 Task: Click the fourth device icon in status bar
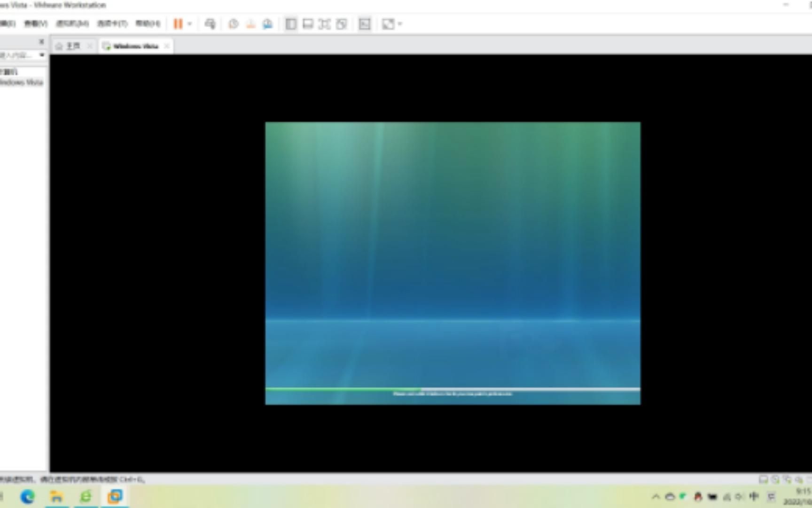coord(798,479)
